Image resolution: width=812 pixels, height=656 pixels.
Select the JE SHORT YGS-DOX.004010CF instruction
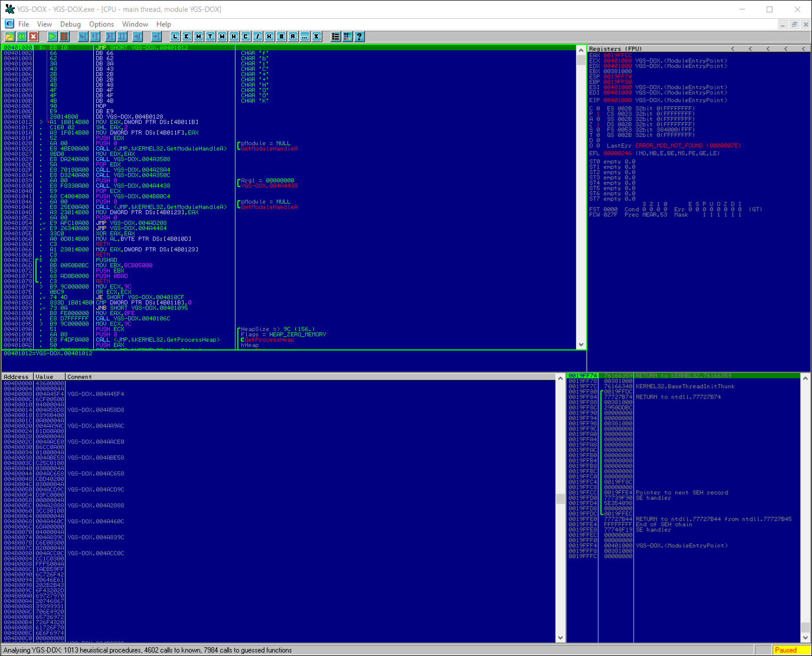pyautogui.click(x=288, y=297)
